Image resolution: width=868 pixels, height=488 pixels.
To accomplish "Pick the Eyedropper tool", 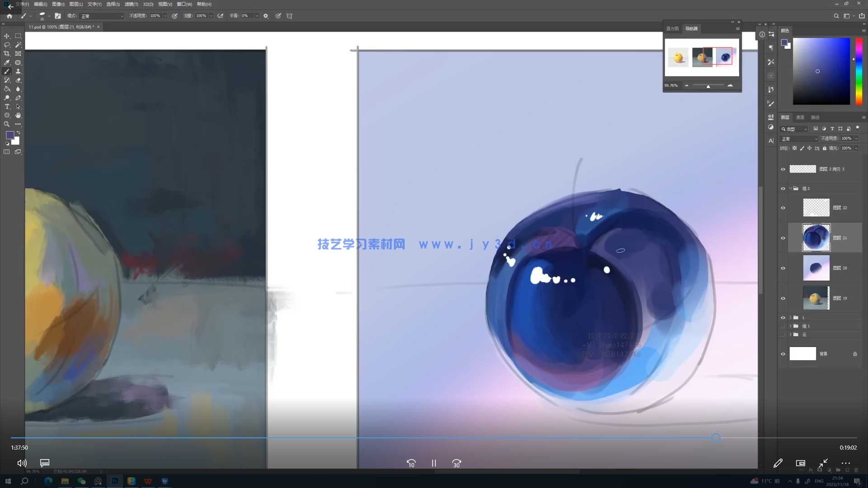I will pos(7,62).
